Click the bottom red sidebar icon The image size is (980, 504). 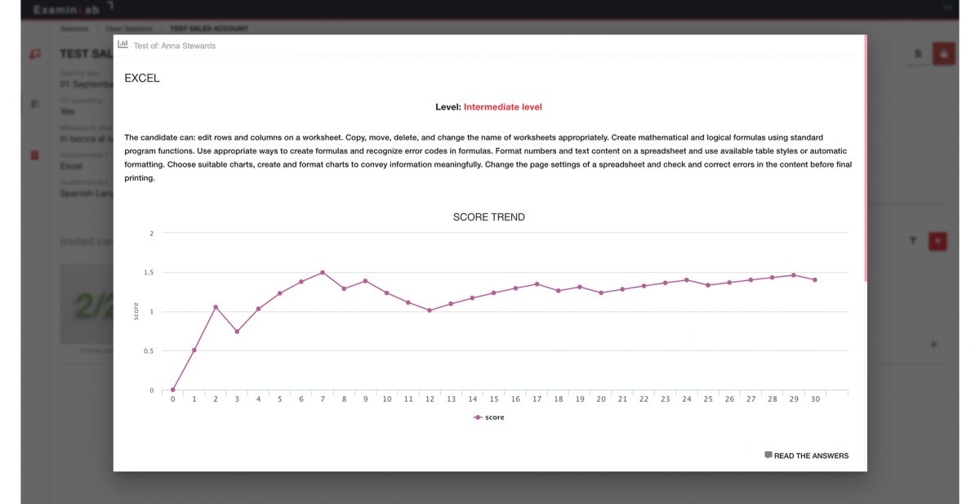pyautogui.click(x=34, y=155)
